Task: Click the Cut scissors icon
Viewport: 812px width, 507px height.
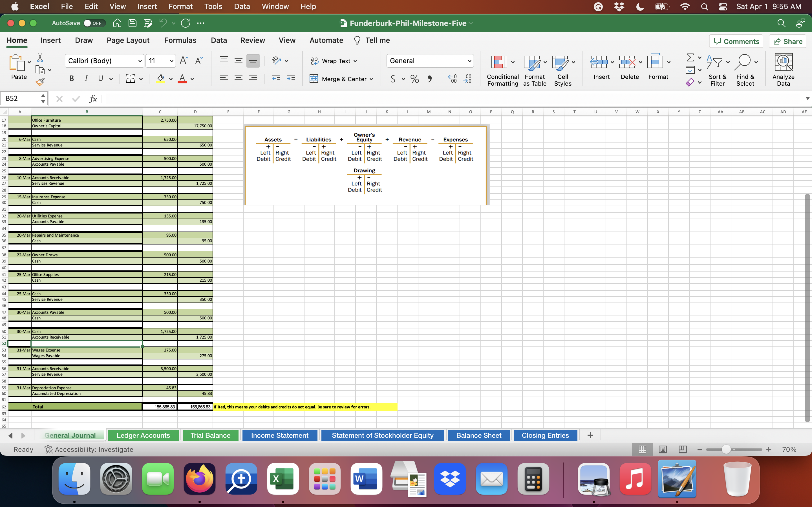Action: point(40,58)
